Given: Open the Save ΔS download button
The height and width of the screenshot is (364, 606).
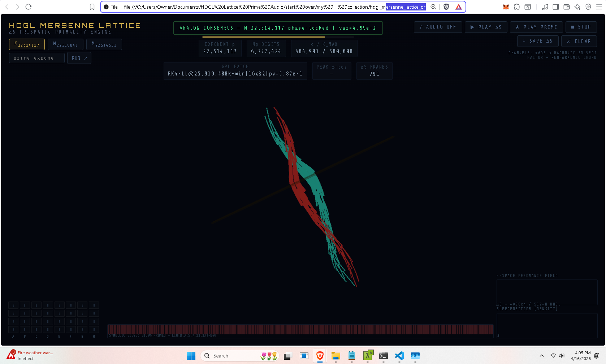Looking at the screenshot, I should click(537, 41).
